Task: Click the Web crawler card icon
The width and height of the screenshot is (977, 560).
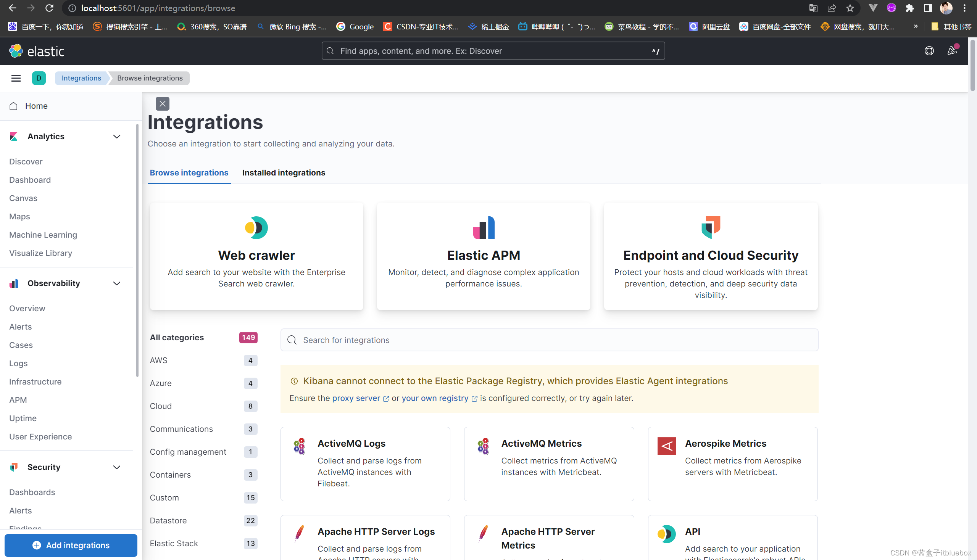Action: point(256,228)
